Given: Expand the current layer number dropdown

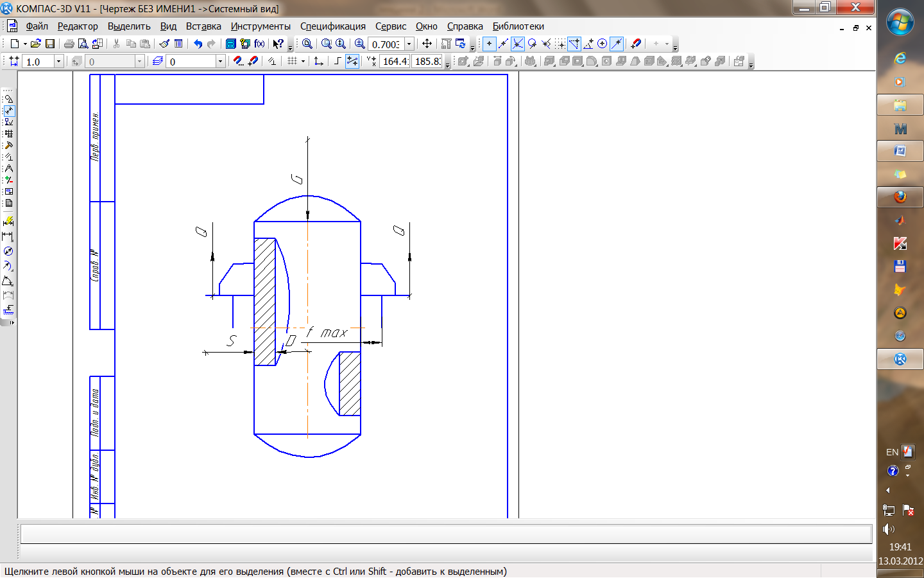Looking at the screenshot, I should pos(220,62).
